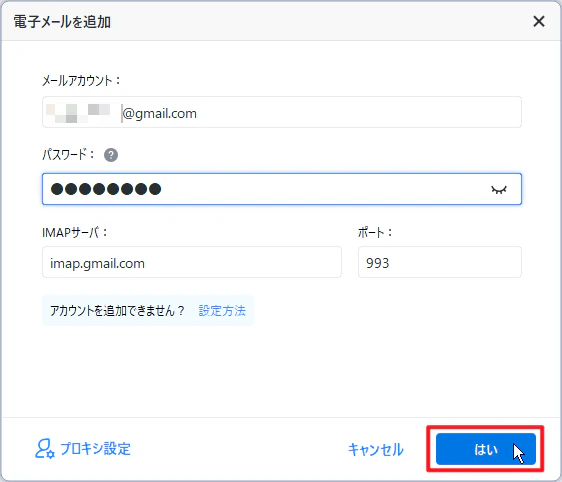562x482 pixels.
Task: Click the はい button to confirm
Action: point(486,449)
